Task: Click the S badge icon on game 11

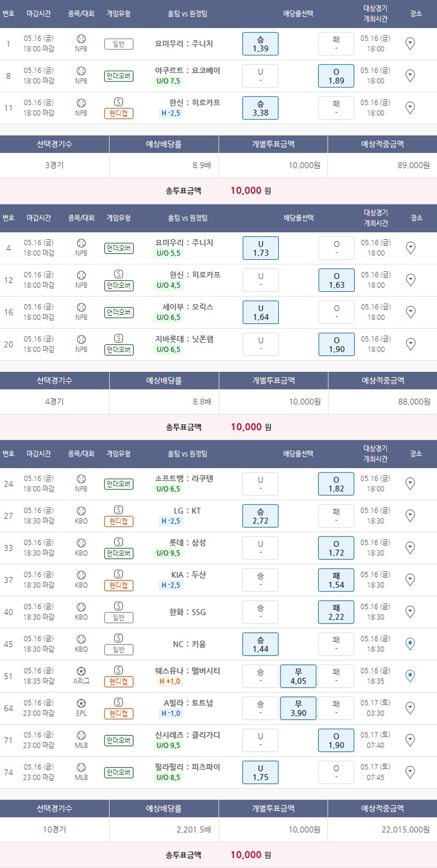Action: (x=119, y=101)
